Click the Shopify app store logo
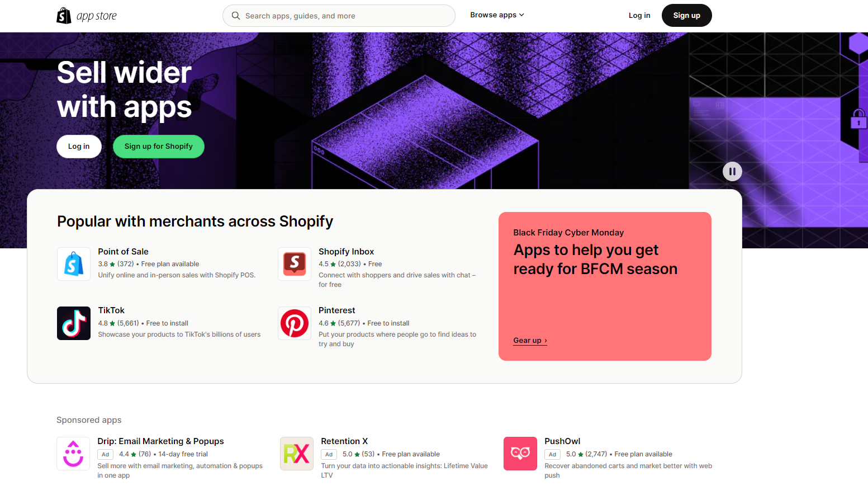This screenshot has width=868, height=495. (x=87, y=16)
